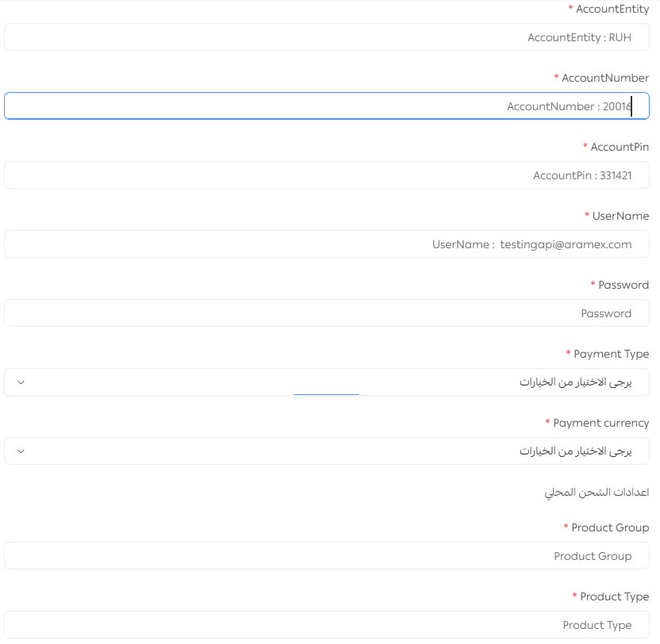The width and height of the screenshot is (660, 644).
Task: Focus the Product Type text box
Action: coord(326,625)
